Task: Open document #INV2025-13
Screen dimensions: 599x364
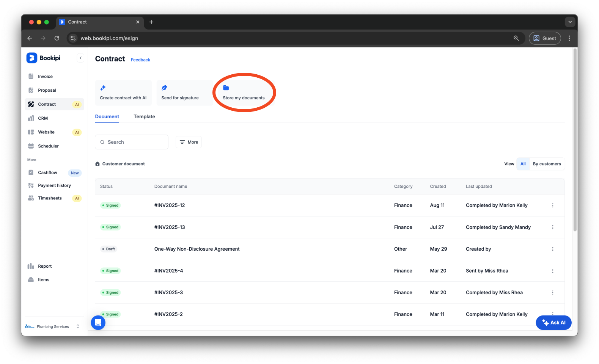Action: click(170, 227)
